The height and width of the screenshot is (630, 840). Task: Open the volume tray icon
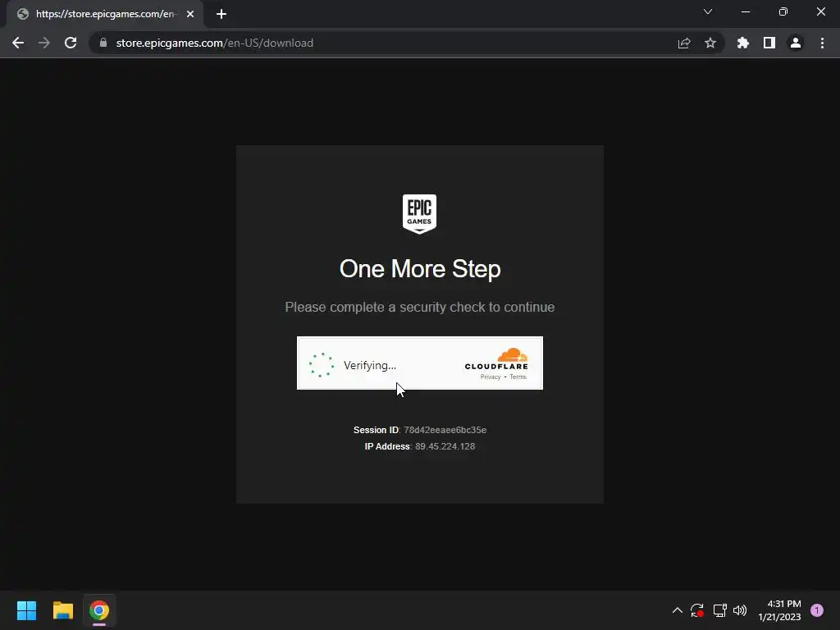click(740, 610)
